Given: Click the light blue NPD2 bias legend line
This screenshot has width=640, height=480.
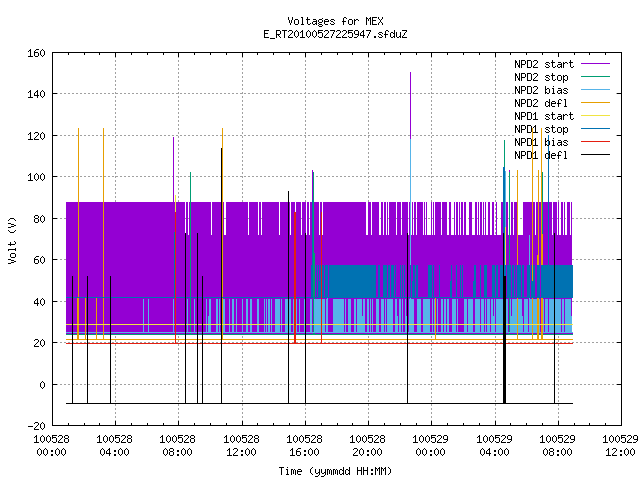Looking at the screenshot, I should click(596, 90).
